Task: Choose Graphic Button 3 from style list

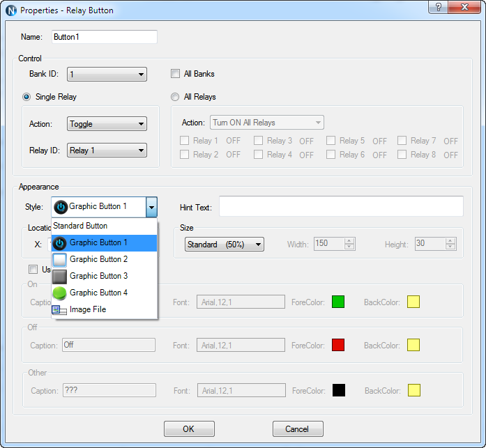Action: click(x=104, y=277)
